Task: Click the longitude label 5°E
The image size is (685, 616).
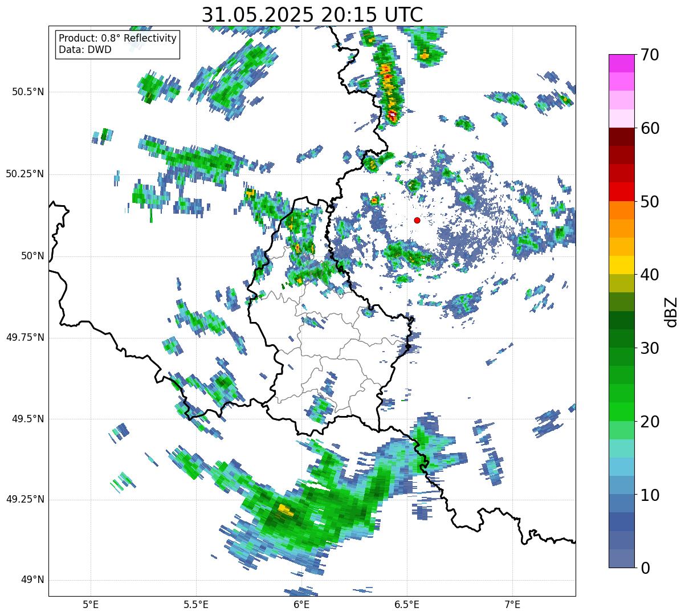Action: [x=91, y=605]
